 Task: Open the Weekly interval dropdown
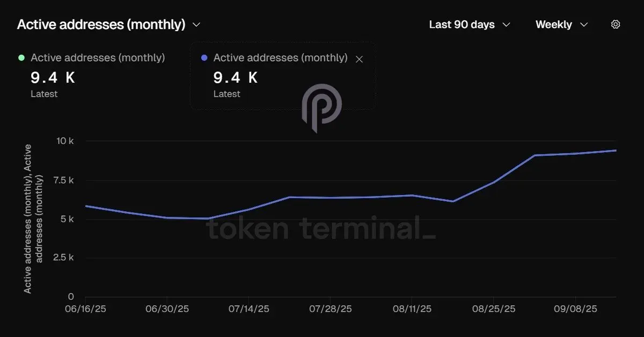pos(562,25)
